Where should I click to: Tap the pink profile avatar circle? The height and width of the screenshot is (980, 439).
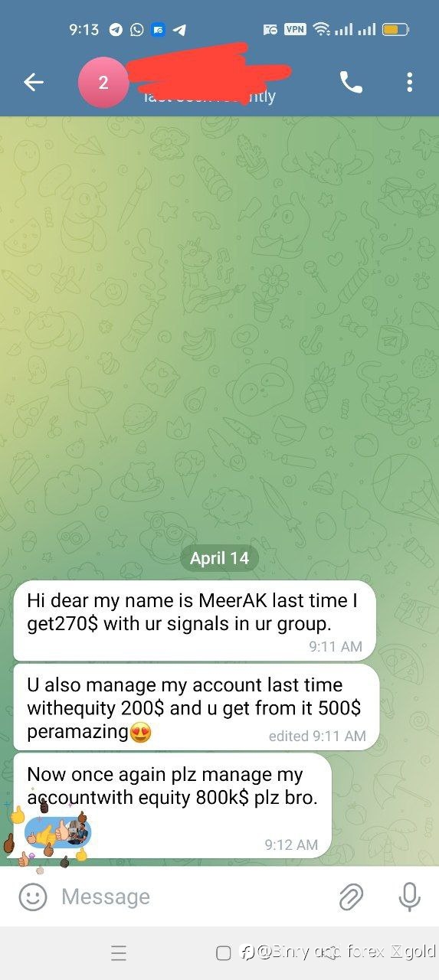click(x=103, y=83)
